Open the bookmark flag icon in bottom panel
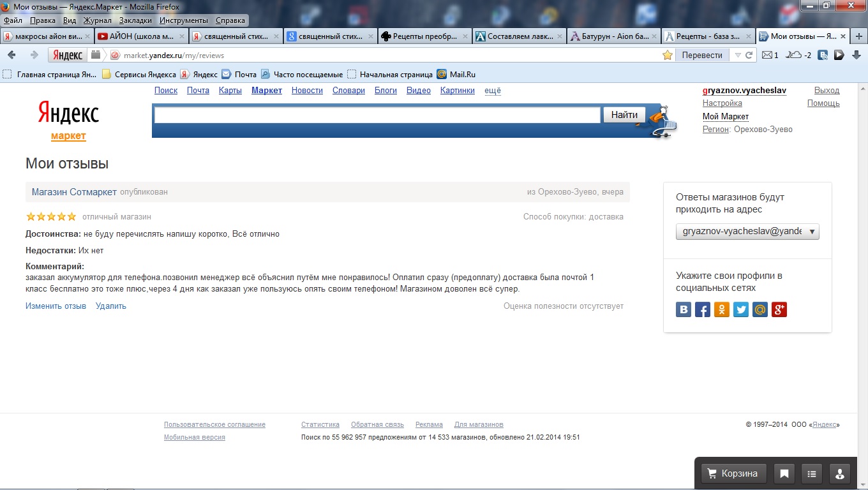This screenshot has height=490, width=868. point(784,473)
